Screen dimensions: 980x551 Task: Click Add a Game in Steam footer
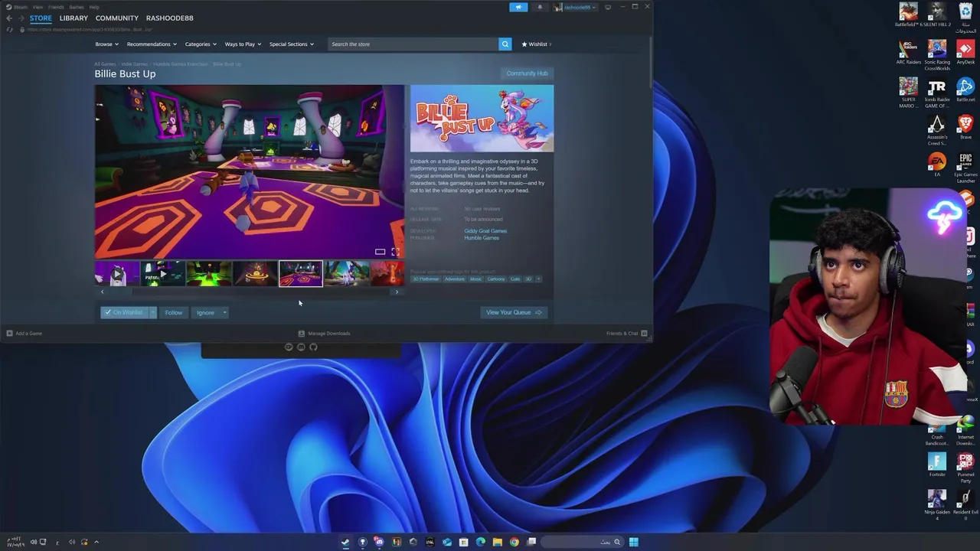coord(24,333)
